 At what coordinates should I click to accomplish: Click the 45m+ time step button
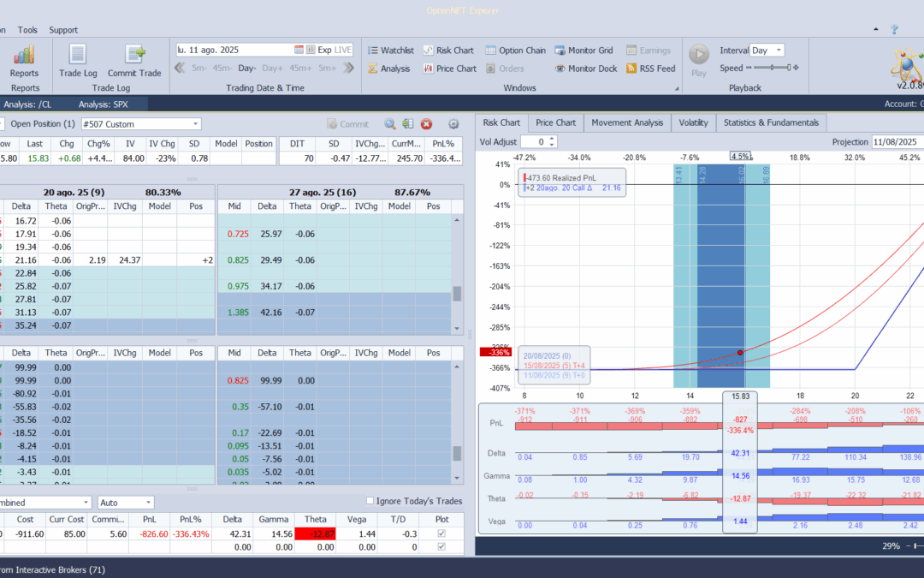coord(300,69)
